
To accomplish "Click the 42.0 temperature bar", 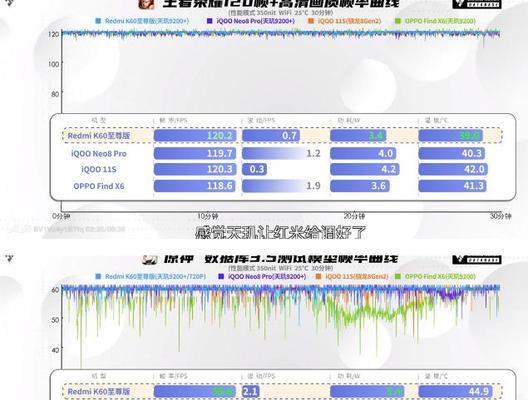I will (x=453, y=169).
